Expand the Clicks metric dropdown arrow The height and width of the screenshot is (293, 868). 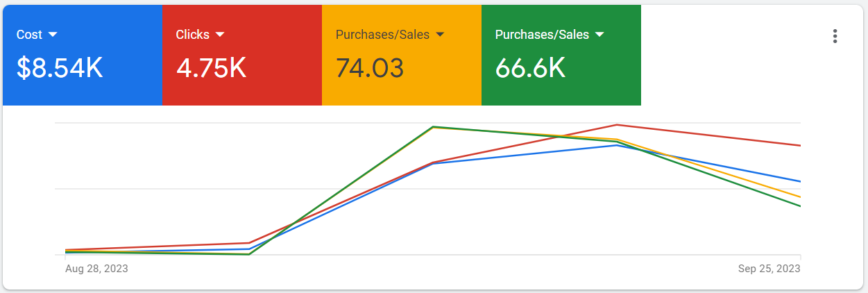[220, 35]
